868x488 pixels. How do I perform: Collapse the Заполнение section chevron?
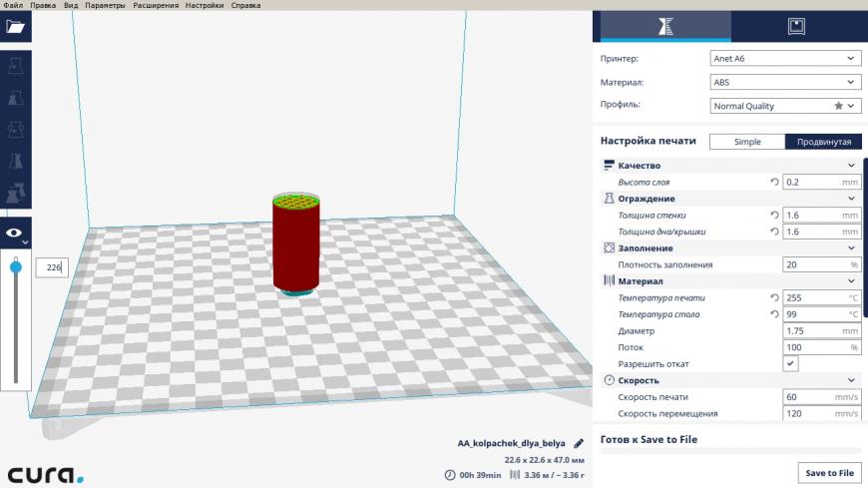851,248
